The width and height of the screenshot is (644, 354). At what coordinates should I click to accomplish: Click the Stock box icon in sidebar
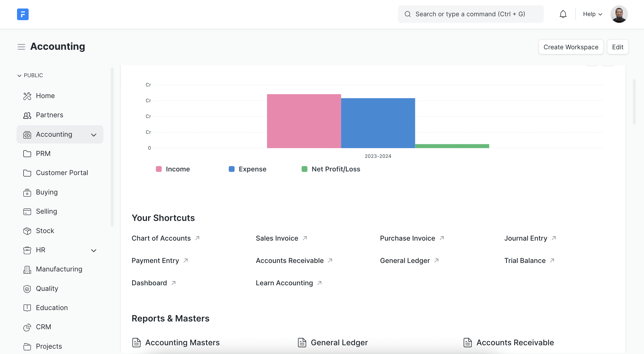pos(27,231)
